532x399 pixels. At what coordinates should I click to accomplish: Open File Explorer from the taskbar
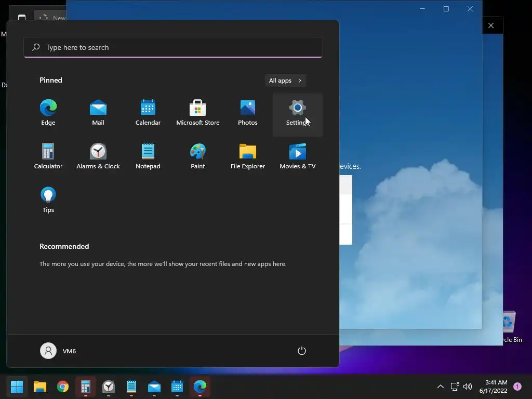pyautogui.click(x=39, y=387)
